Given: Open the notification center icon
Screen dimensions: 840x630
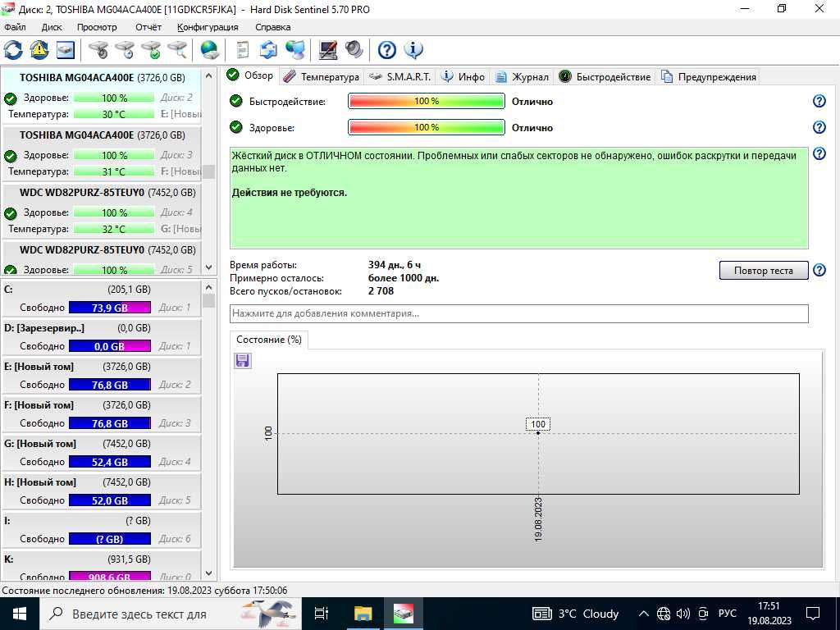Looking at the screenshot, I should coord(813,614).
